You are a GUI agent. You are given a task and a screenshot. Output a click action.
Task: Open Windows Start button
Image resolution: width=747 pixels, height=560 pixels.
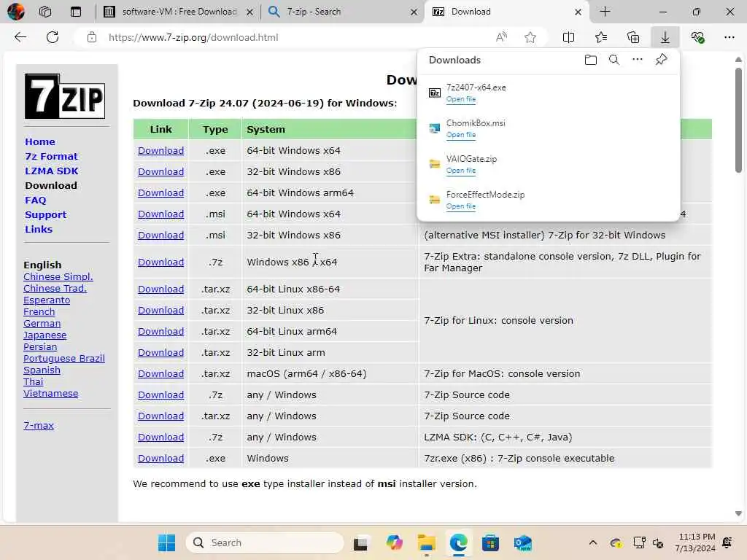(x=167, y=542)
